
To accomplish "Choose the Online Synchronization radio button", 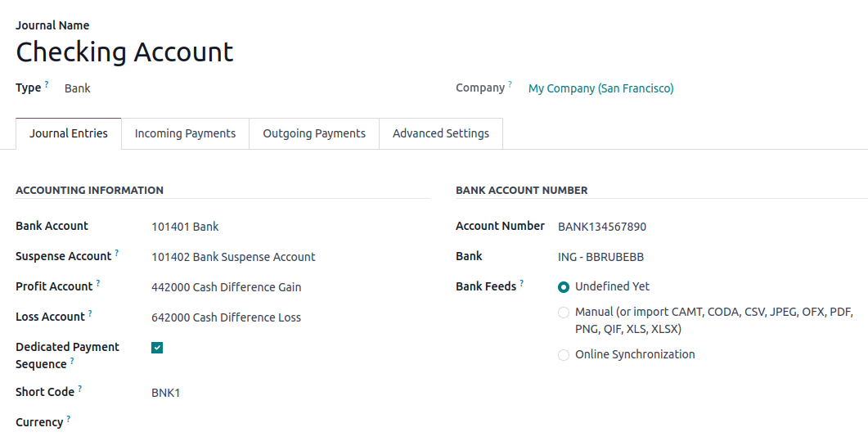I will (564, 355).
